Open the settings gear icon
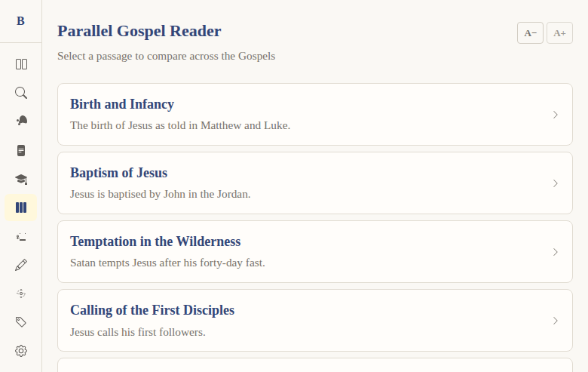 (21, 351)
